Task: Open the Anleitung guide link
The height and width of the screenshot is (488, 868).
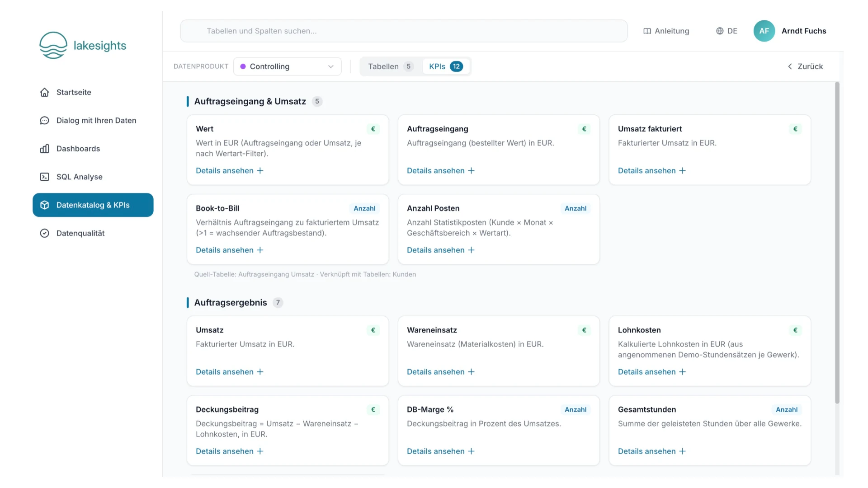Action: (666, 31)
